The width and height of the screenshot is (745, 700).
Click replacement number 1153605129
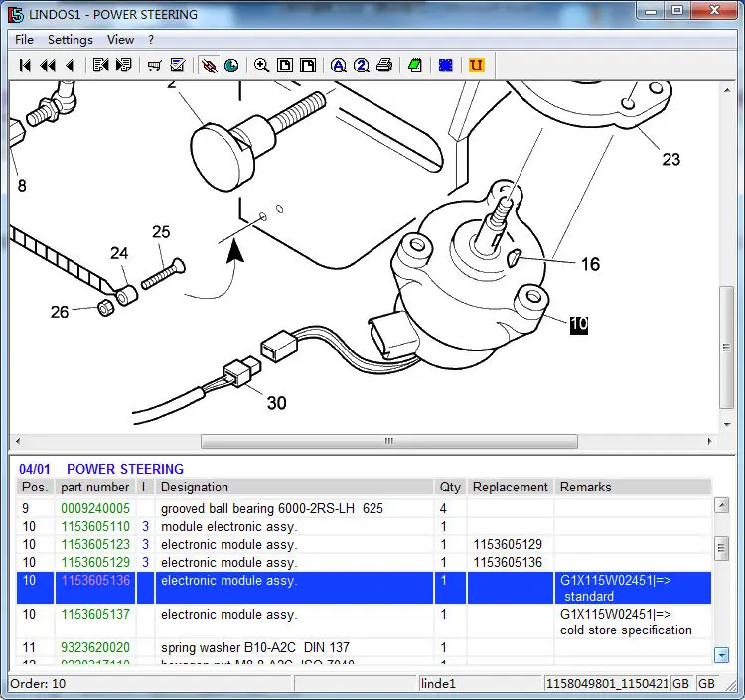tap(508, 545)
